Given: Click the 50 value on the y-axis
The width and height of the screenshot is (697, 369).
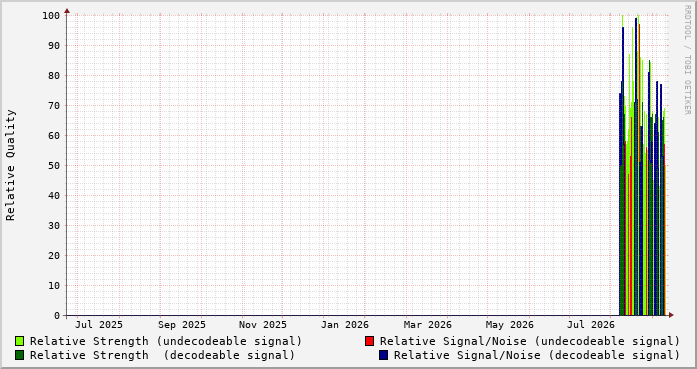Looking at the screenshot, I should click(x=54, y=165).
